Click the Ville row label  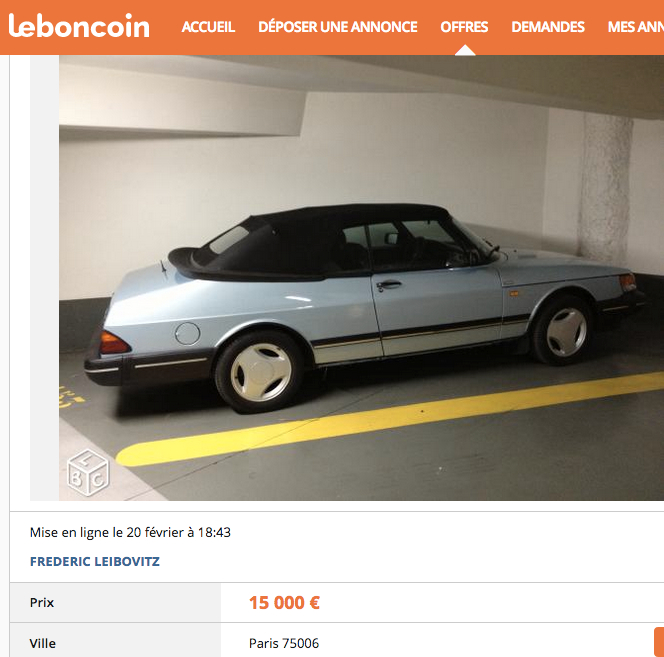click(42, 643)
